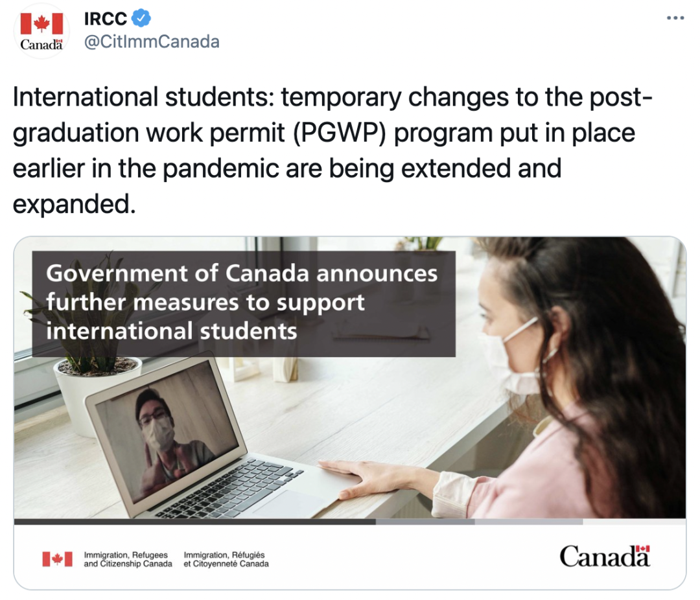Click the word 'expanded.' in the tweet
The width and height of the screenshot is (700, 600).
click(x=74, y=205)
